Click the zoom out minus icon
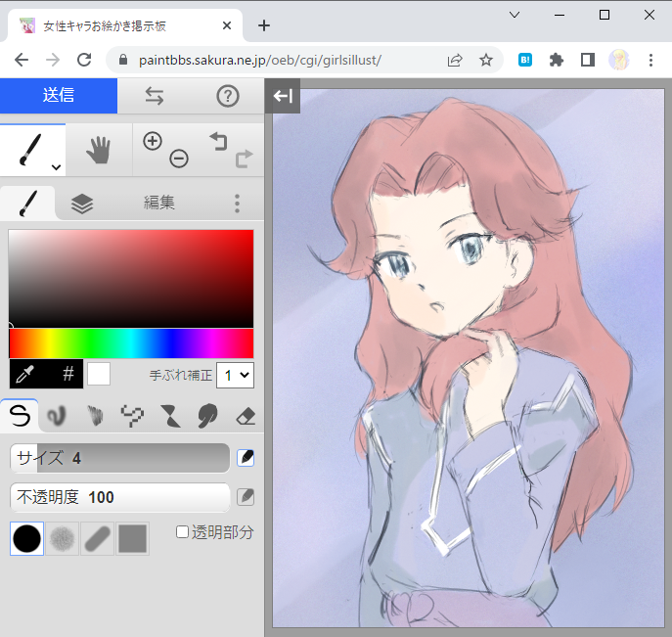This screenshot has width=672, height=637. [179, 159]
